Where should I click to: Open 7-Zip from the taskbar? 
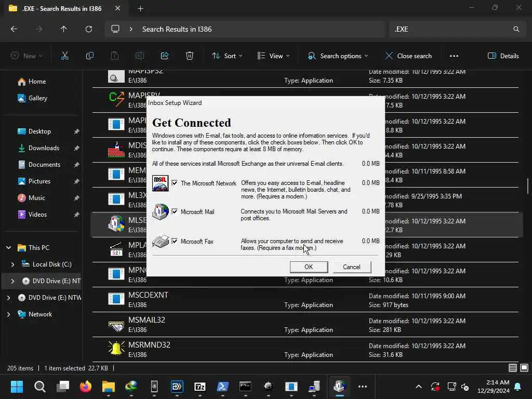pyautogui.click(x=200, y=387)
